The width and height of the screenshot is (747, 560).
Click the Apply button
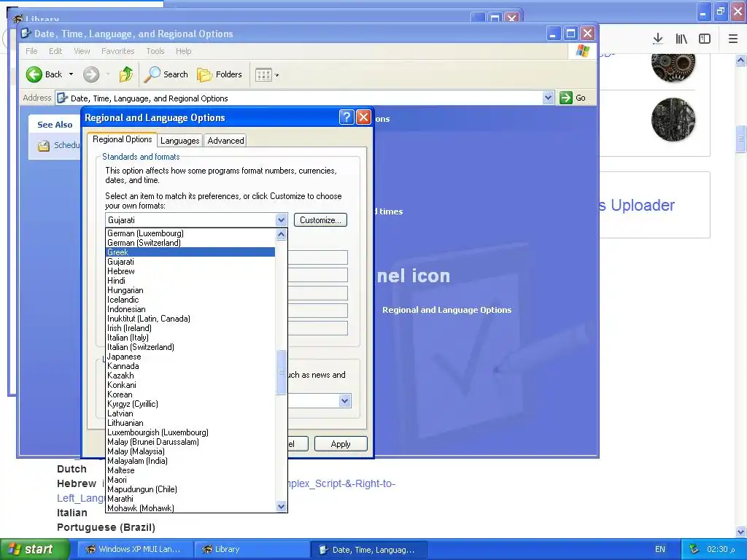[x=341, y=444]
